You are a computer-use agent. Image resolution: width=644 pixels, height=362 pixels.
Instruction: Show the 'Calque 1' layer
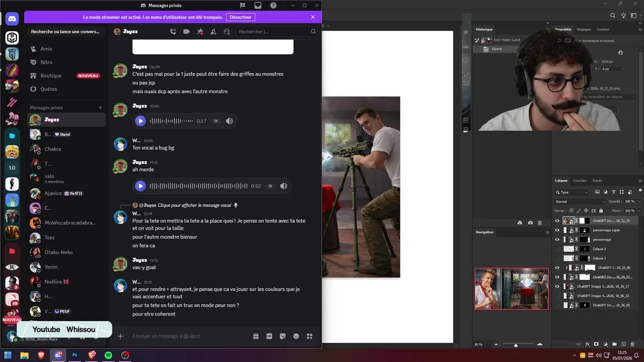557,258
